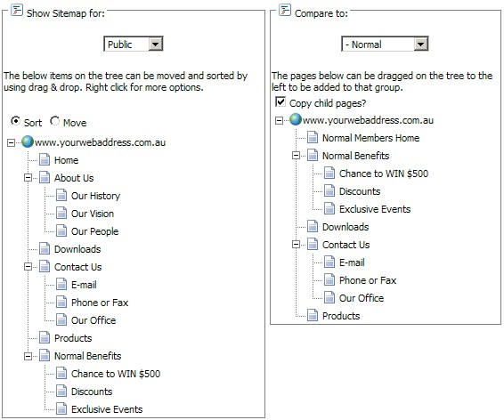Open the Public sitemap dropdown
Screen dimensions: 504x420
pyautogui.click(x=134, y=44)
